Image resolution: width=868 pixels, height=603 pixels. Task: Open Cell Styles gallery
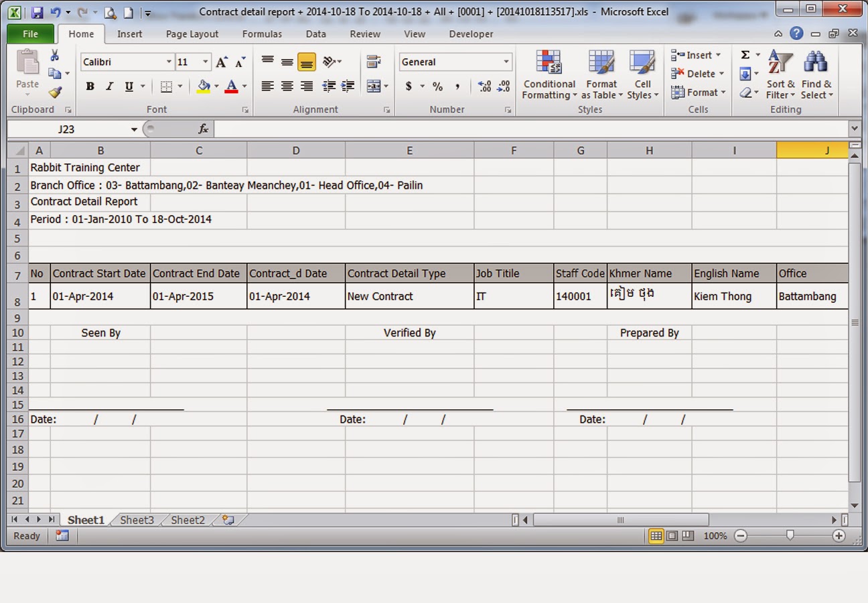[x=642, y=74]
